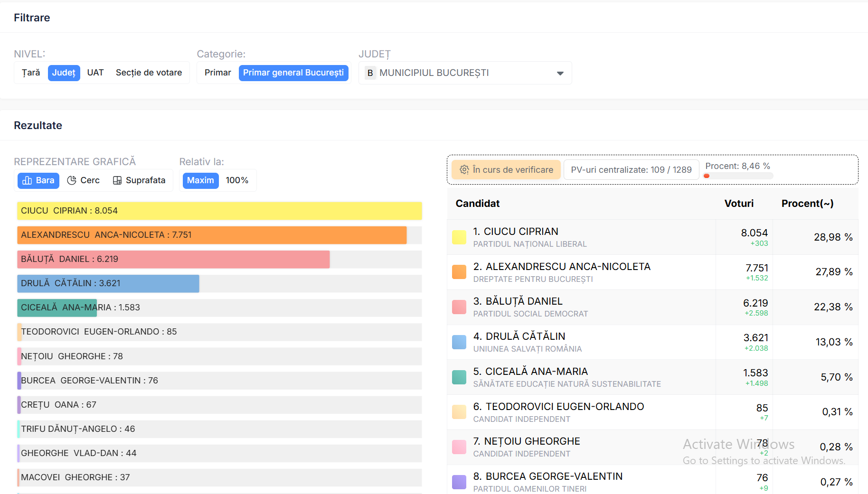Viewport: 868px width, 494px height.
Task: Click blue swatch beside Drulă Cătălin
Action: tap(459, 342)
